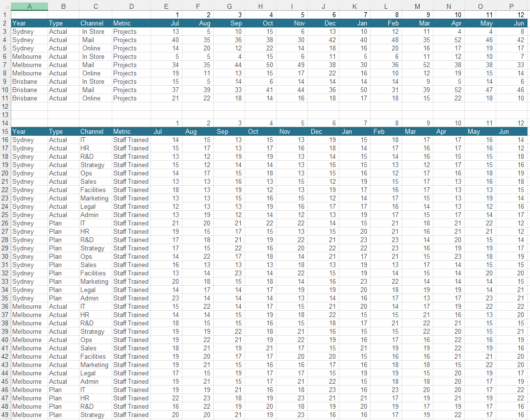The height and width of the screenshot is (420, 530).
Task: Click the Plan cell in row 35
Action: (x=63, y=298)
